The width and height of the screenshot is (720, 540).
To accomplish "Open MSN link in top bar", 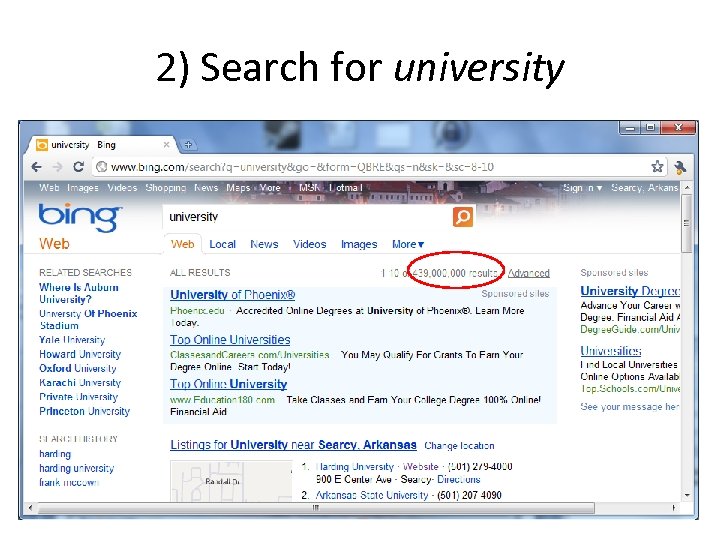I will click(x=309, y=188).
